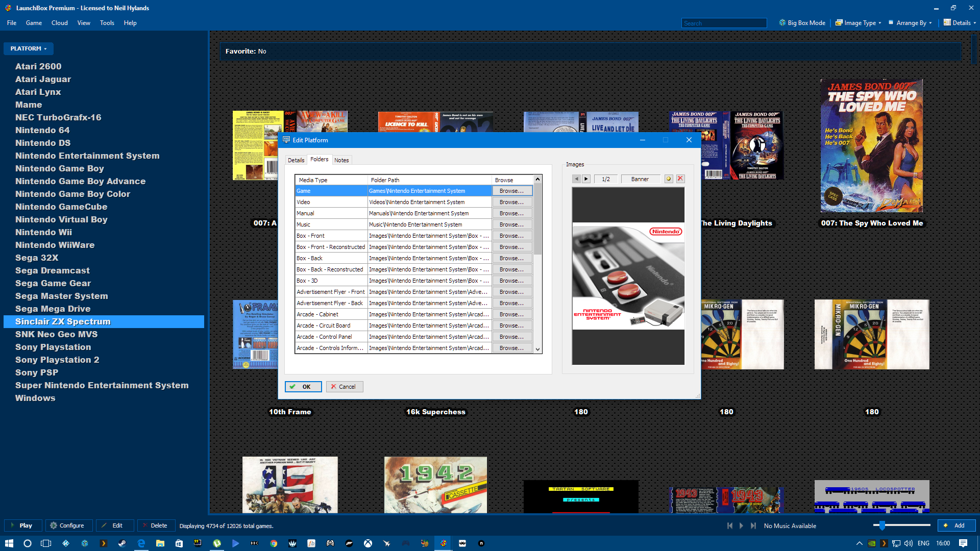Viewport: 980px width, 551px height.
Task: Open the Kodi taskbar icon
Action: coord(66,543)
